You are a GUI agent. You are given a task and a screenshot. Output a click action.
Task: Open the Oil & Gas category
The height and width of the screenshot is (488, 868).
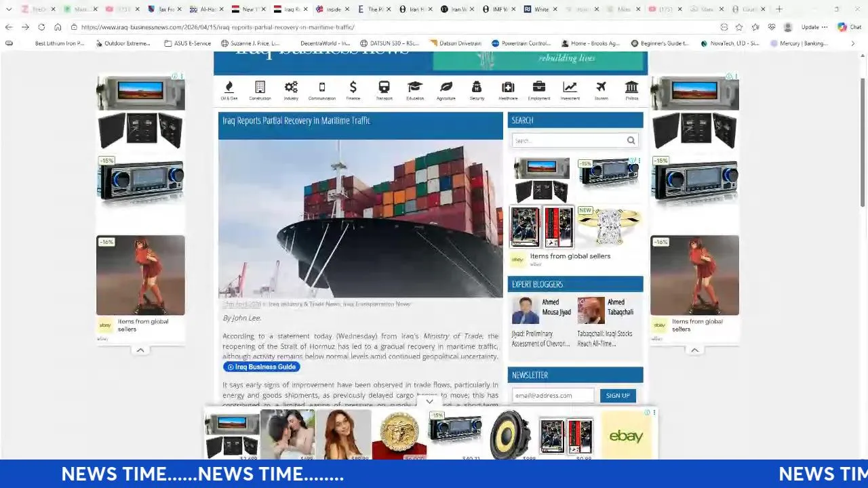coord(229,90)
